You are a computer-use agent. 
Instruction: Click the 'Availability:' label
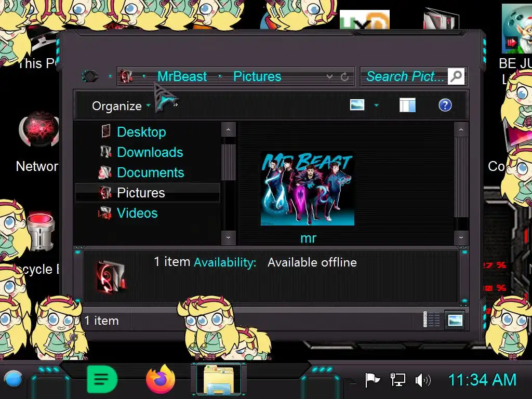(225, 262)
